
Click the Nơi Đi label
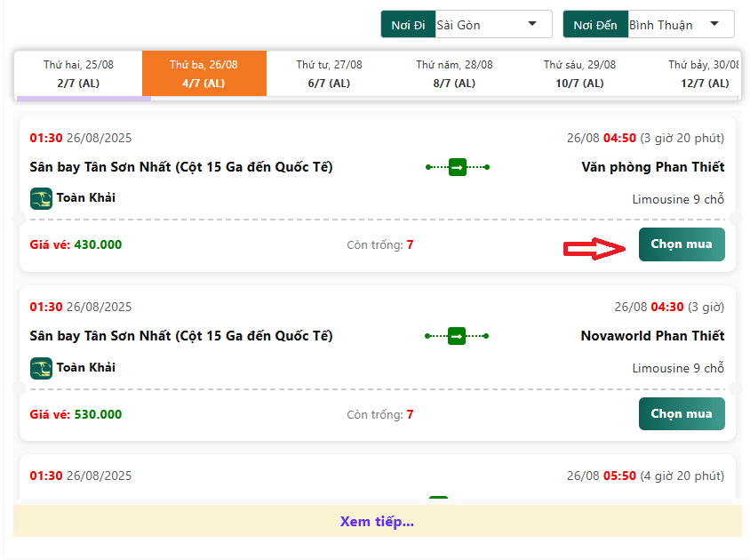coord(408,24)
